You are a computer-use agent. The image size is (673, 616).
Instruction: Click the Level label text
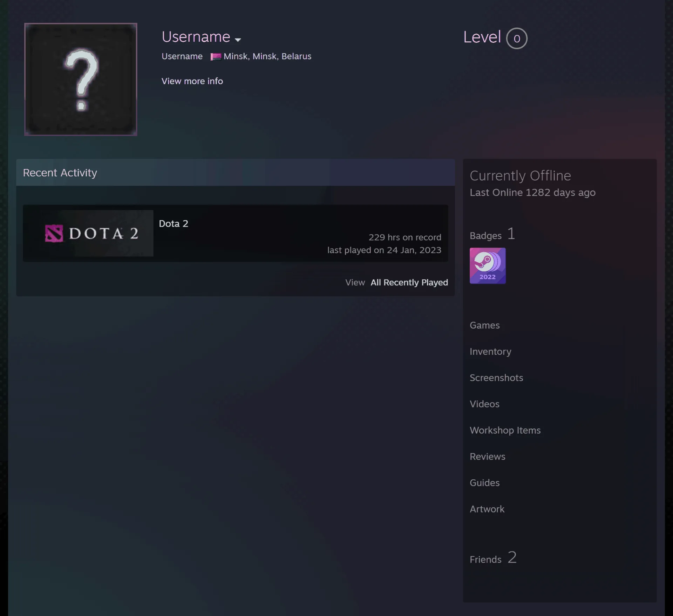tap(482, 37)
